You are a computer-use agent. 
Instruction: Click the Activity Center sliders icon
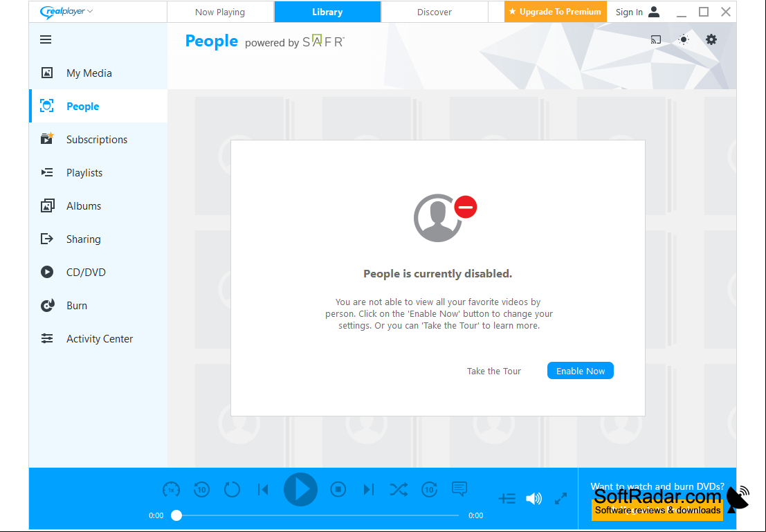[x=47, y=338]
